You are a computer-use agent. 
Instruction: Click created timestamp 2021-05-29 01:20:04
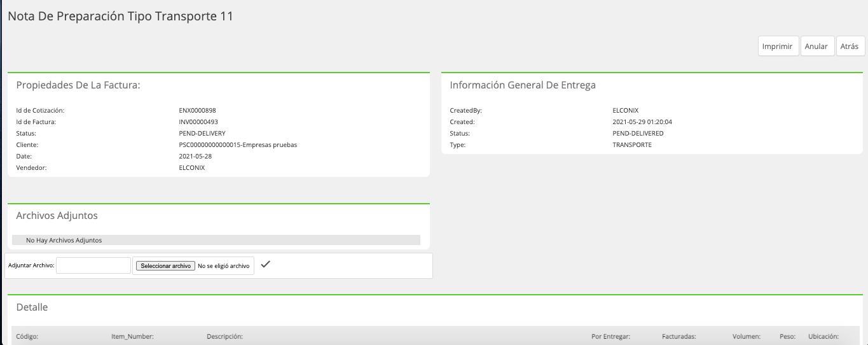click(642, 122)
